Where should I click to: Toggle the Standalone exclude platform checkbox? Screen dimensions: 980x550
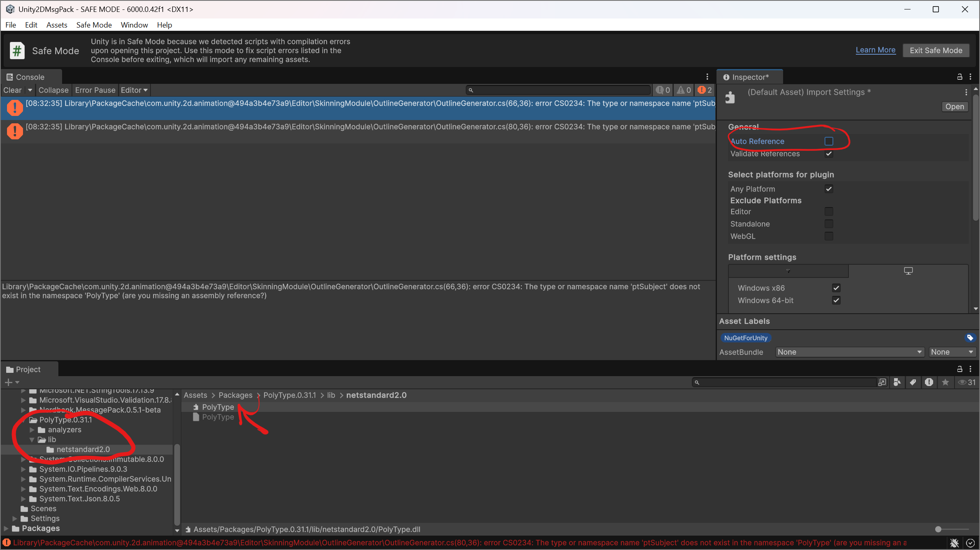tap(829, 224)
